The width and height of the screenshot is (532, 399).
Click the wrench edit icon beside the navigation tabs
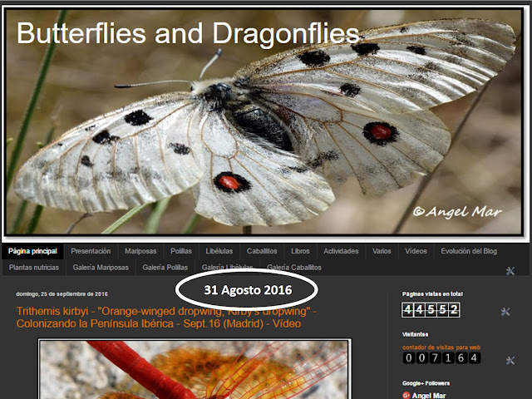[510, 271]
